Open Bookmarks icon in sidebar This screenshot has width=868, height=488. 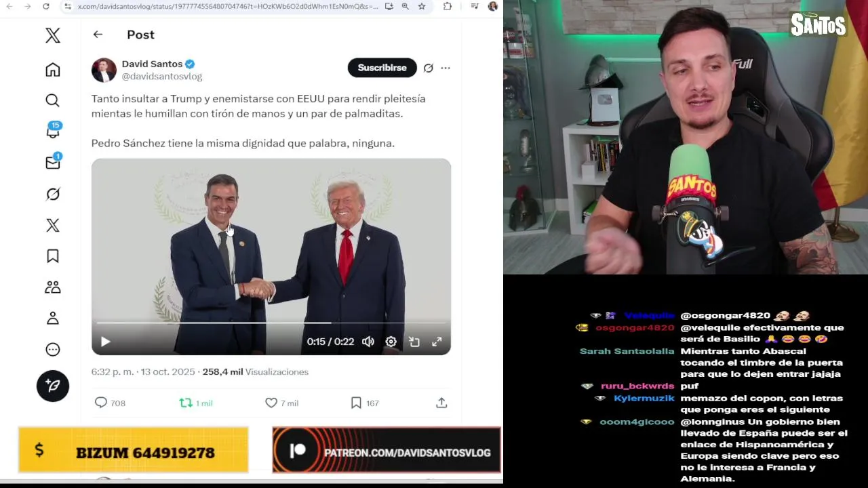tap(52, 256)
